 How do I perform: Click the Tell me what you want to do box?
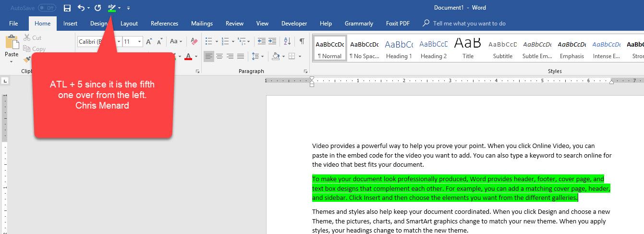point(469,23)
